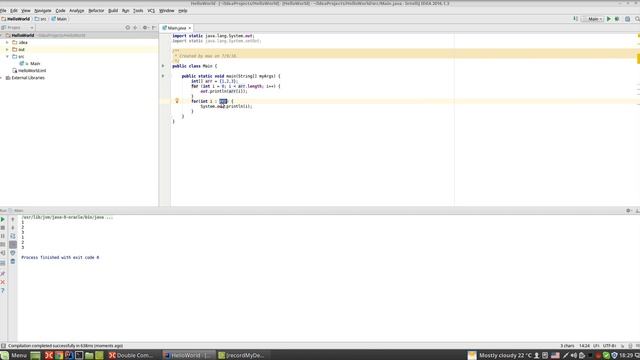Open the Main run configuration dropdown

click(593, 19)
